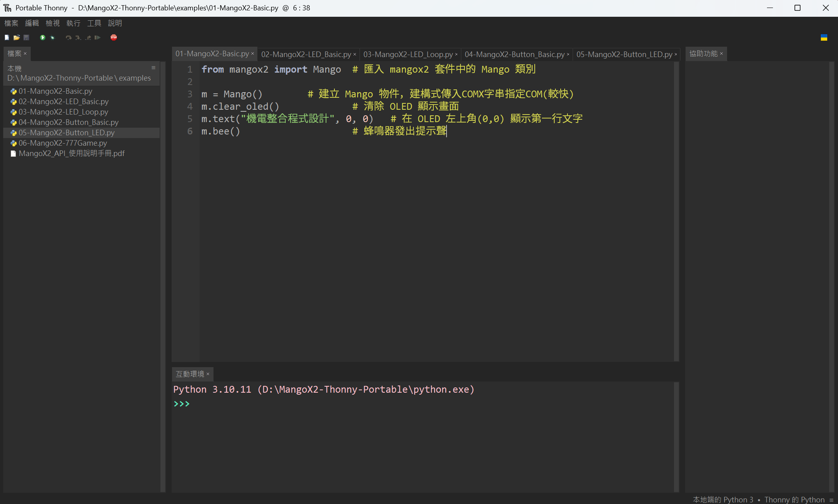The width and height of the screenshot is (838, 504).
Task: Click the Step over debug icon
Action: pyautogui.click(x=69, y=38)
